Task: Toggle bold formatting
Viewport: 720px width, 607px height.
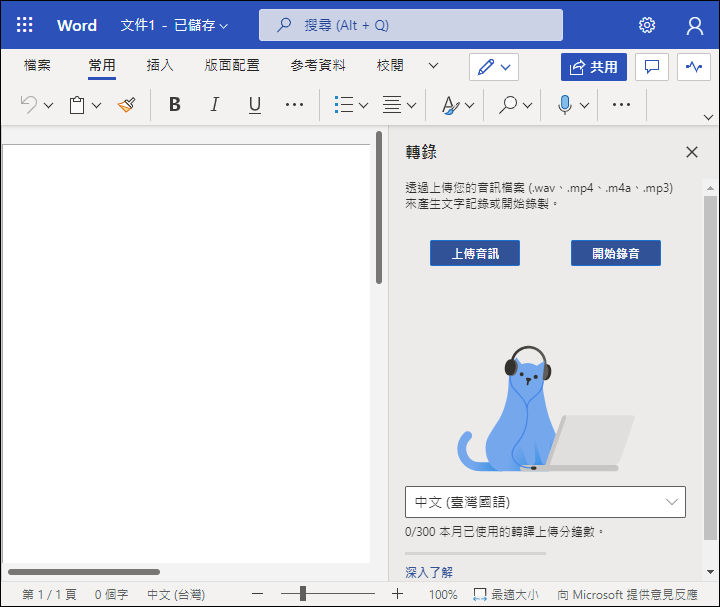Action: 174,105
